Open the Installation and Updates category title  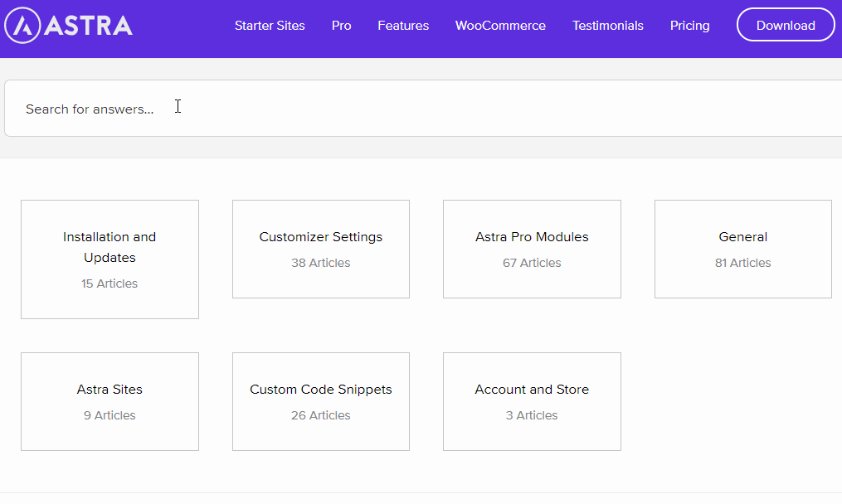(x=110, y=247)
